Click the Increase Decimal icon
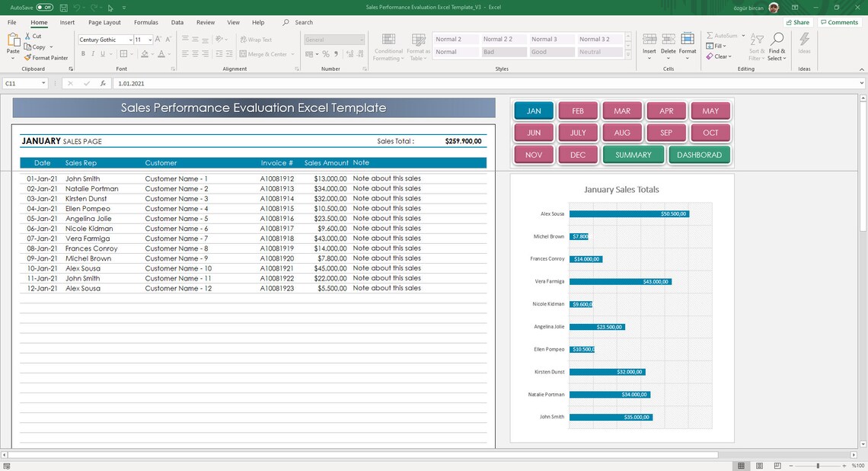Image resolution: width=868 pixels, height=471 pixels. coord(349,54)
